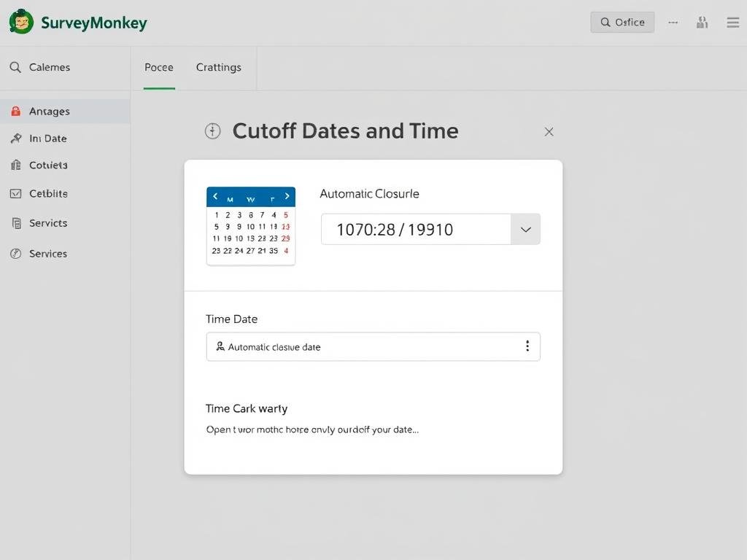747x560 pixels.
Task: Select the key icon beside Ini Date
Action: pos(16,139)
